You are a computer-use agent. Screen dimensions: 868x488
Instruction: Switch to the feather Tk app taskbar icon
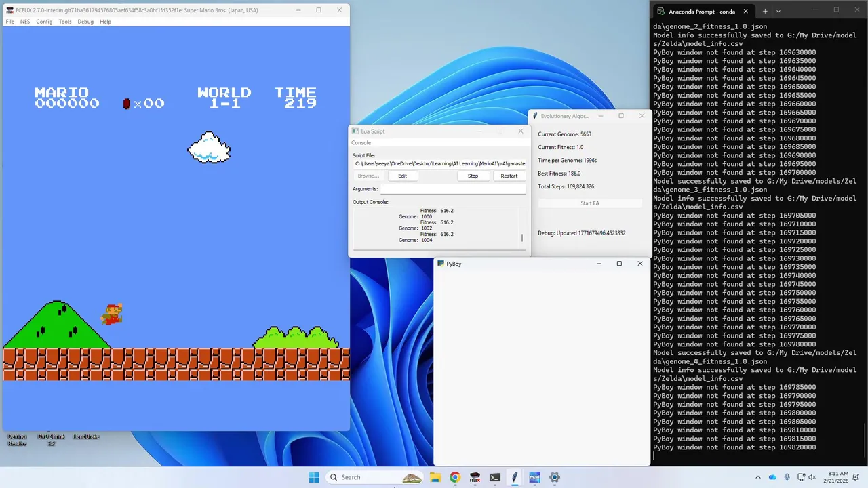pos(515,477)
